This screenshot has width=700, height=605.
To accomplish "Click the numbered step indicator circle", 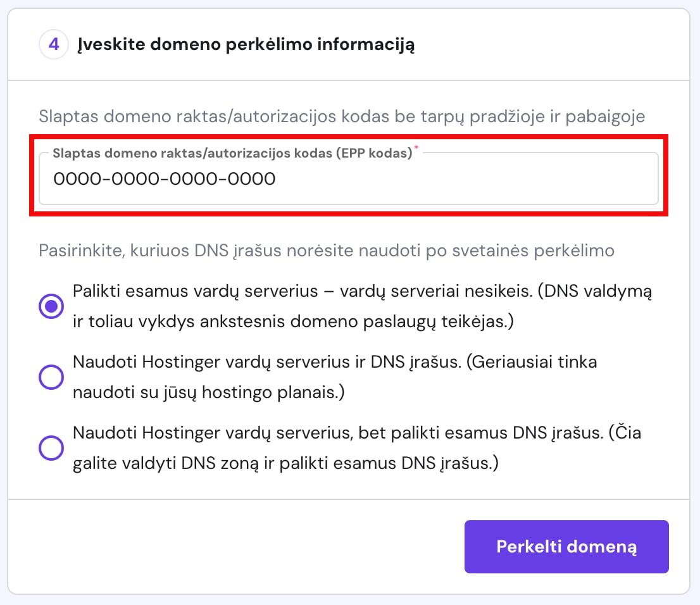I will tap(53, 44).
